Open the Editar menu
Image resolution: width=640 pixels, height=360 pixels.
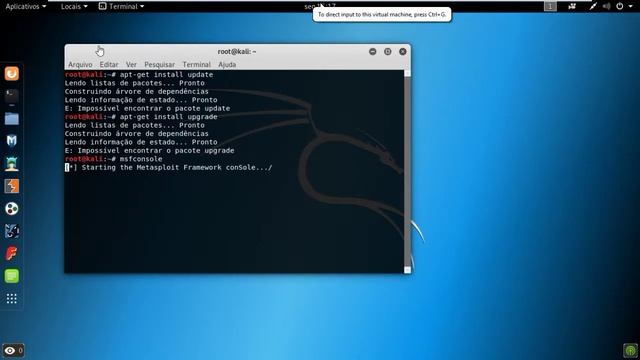click(x=109, y=64)
